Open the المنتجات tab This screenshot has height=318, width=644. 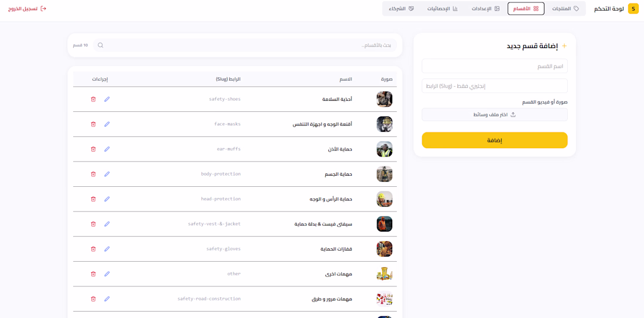[x=565, y=9]
